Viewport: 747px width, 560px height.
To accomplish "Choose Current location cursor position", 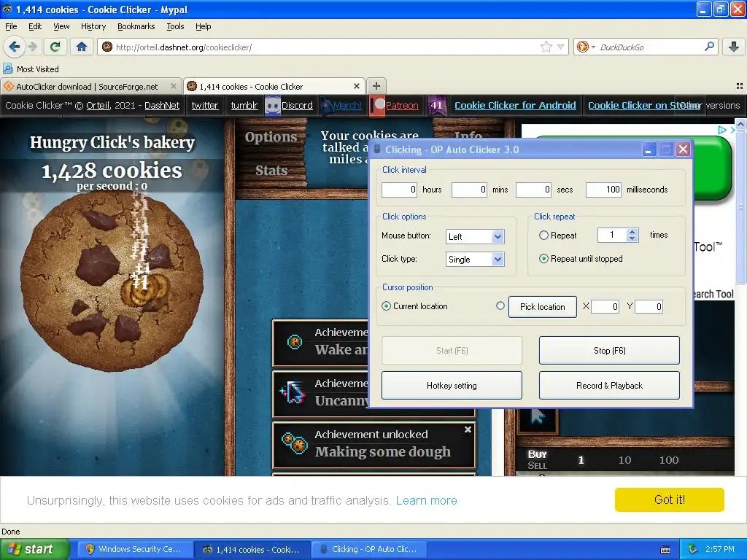I will click(387, 306).
